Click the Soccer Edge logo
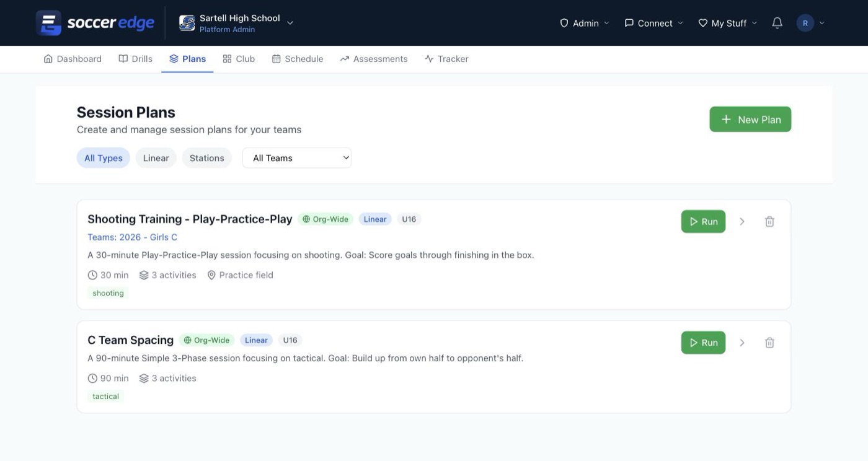868x461 pixels. (95, 23)
